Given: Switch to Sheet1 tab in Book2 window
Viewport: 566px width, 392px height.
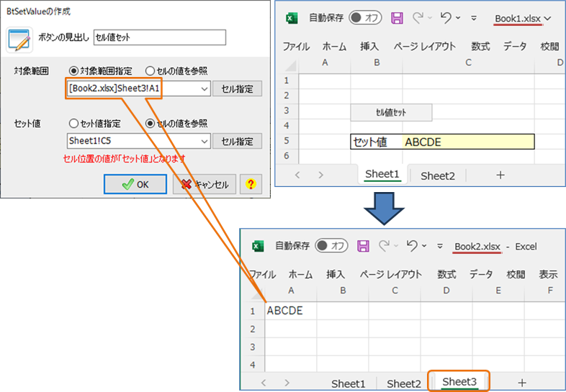Looking at the screenshot, I should coord(348,383).
